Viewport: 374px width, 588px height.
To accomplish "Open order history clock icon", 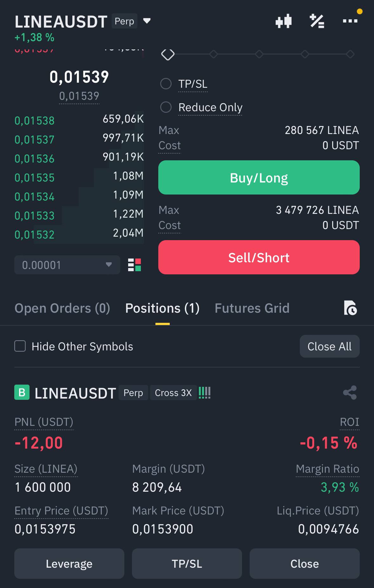I will [x=351, y=308].
